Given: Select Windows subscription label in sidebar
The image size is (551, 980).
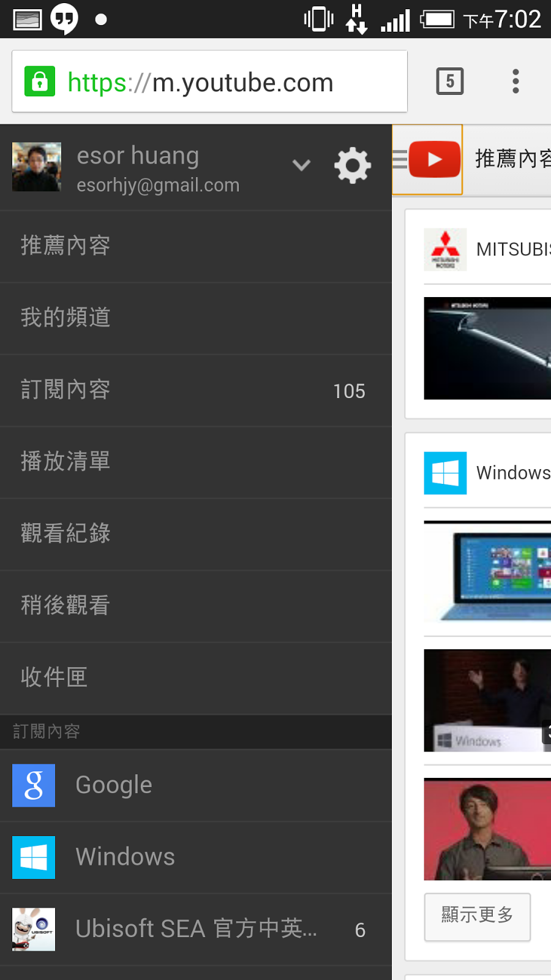Looking at the screenshot, I should tap(126, 857).
